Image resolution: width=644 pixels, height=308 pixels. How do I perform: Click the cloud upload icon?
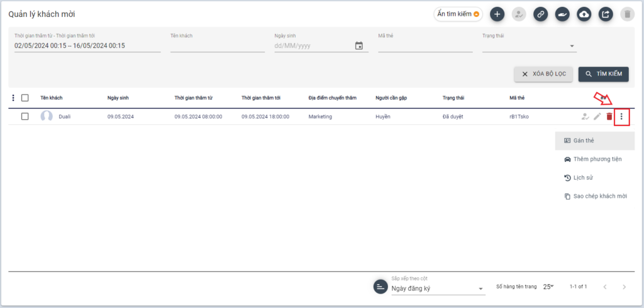584,14
